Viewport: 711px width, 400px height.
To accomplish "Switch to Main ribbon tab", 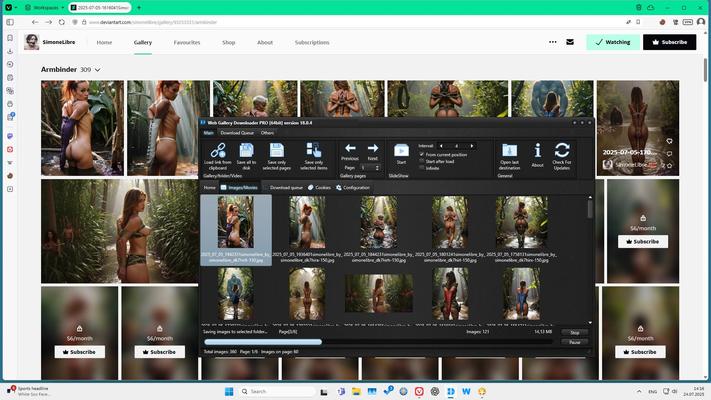I will pos(209,133).
